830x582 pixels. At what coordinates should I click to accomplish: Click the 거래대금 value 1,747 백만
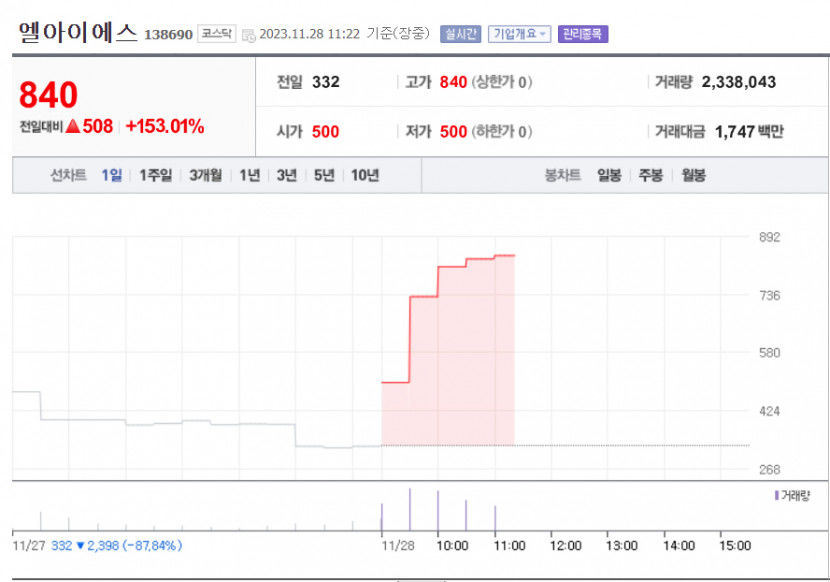[x=749, y=131]
